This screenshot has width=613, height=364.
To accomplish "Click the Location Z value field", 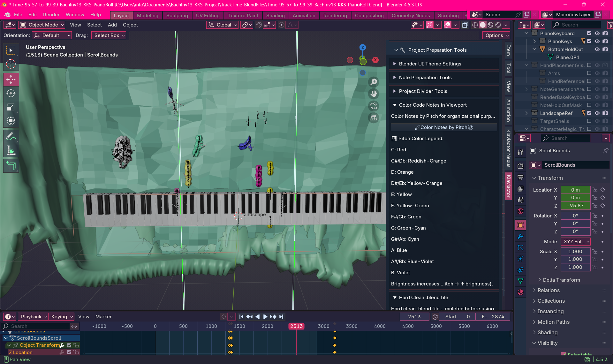I will (x=575, y=206).
